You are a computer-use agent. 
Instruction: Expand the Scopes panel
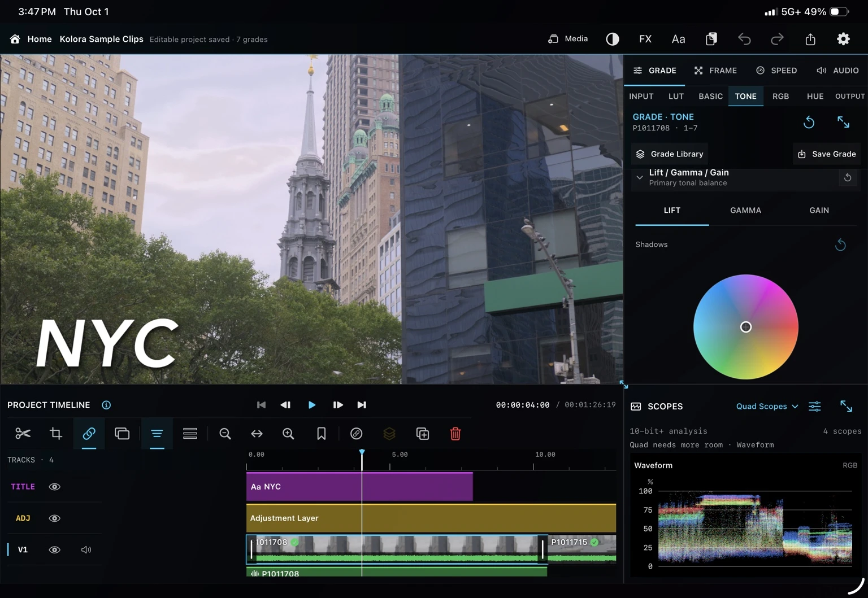click(x=846, y=406)
